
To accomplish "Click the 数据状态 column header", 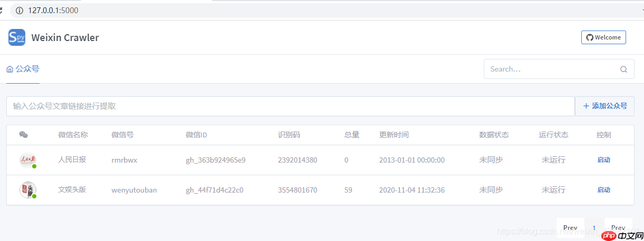I will pos(494,135).
